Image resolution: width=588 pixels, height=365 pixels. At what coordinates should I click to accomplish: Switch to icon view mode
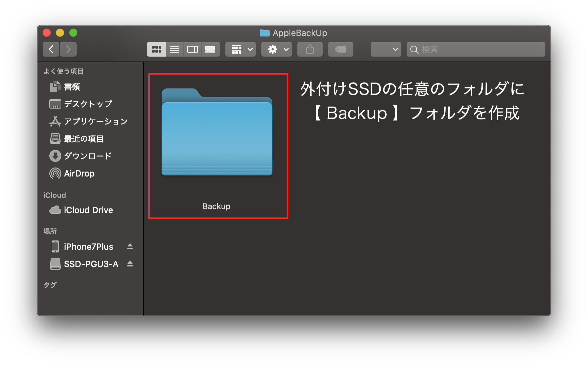(x=156, y=49)
